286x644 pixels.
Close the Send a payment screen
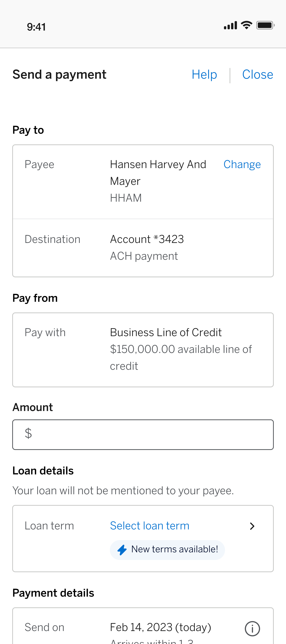[258, 74]
